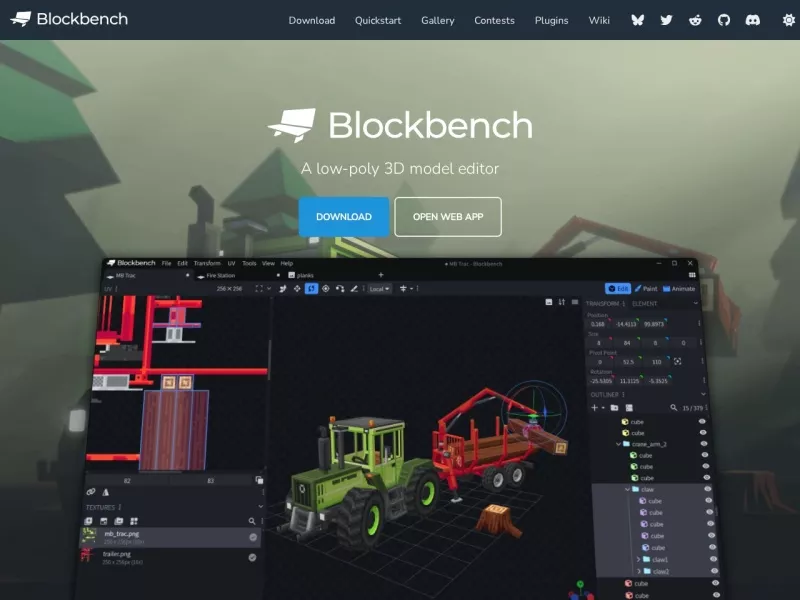Click the Textures panel search magnifier
The image size is (800, 600).
coord(252,521)
